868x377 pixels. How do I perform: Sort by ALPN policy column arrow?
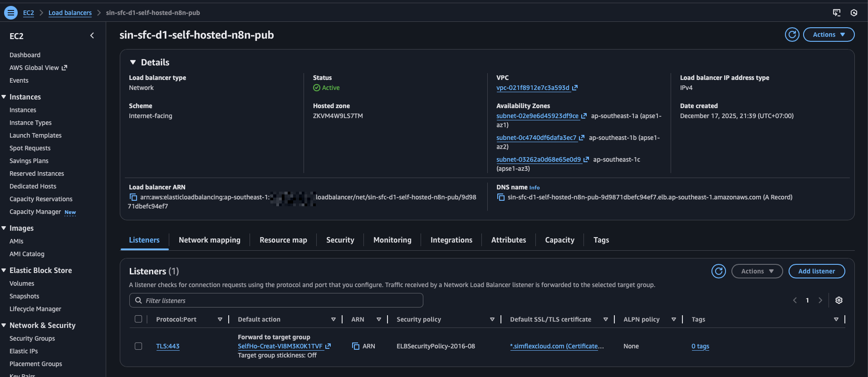674,319
